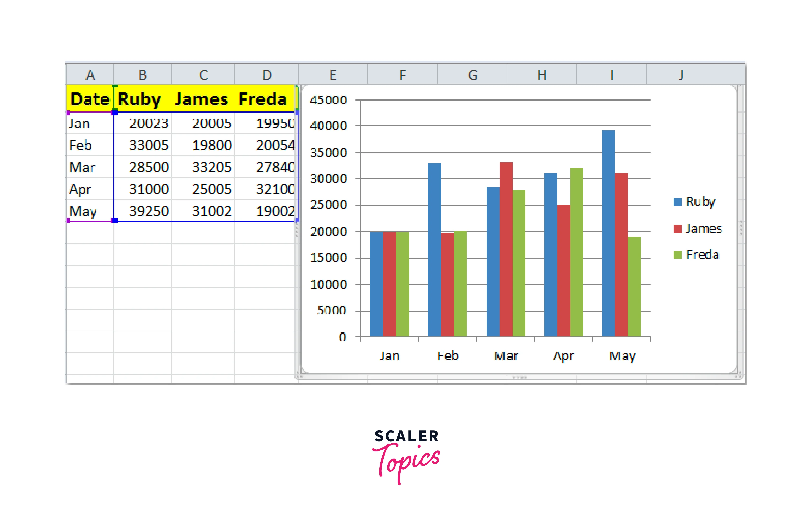Click the green Apr bar for Freda
The image size is (812, 531).
coord(577,252)
